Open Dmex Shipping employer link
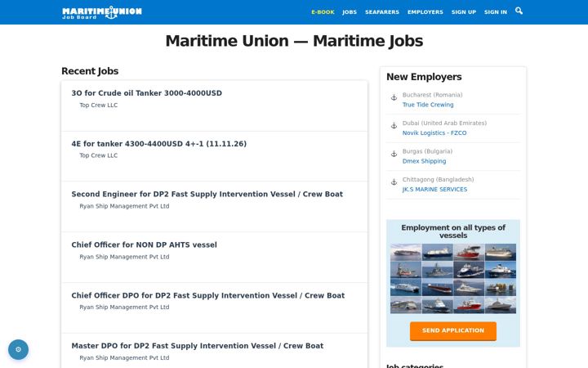 click(x=424, y=161)
